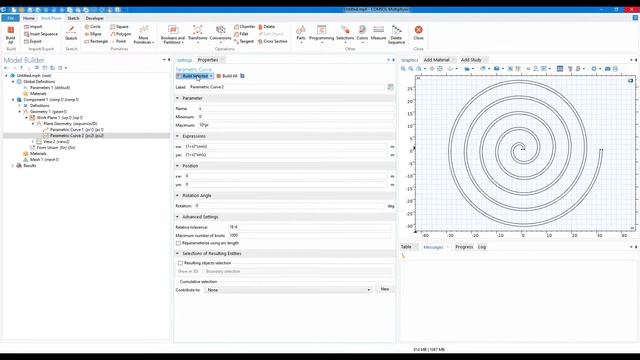The image size is (640, 360).
Task: Open the Contribute to dropdown
Action: tap(288, 290)
